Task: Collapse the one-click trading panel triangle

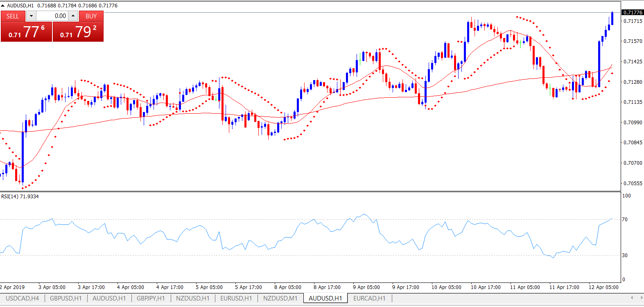Action: point(3,6)
